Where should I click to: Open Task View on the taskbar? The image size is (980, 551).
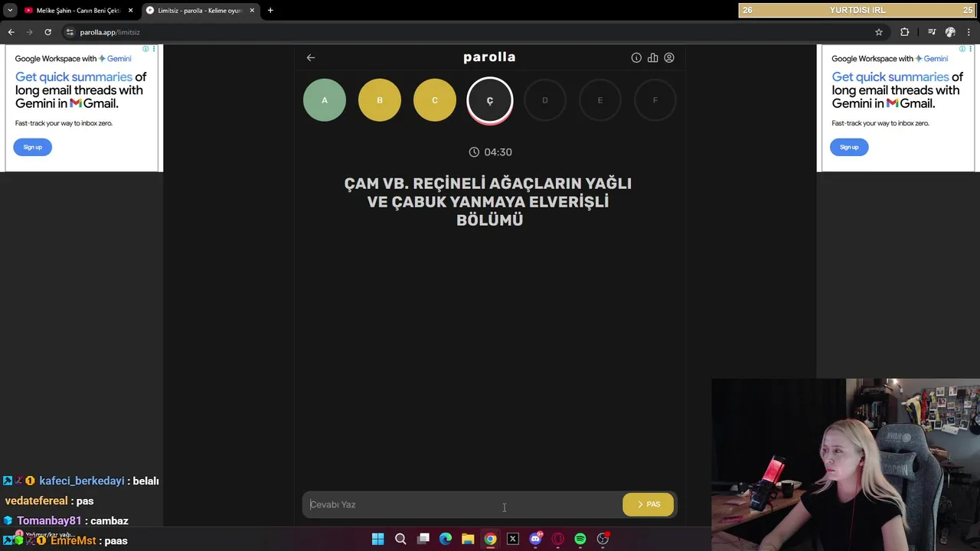pos(423,540)
